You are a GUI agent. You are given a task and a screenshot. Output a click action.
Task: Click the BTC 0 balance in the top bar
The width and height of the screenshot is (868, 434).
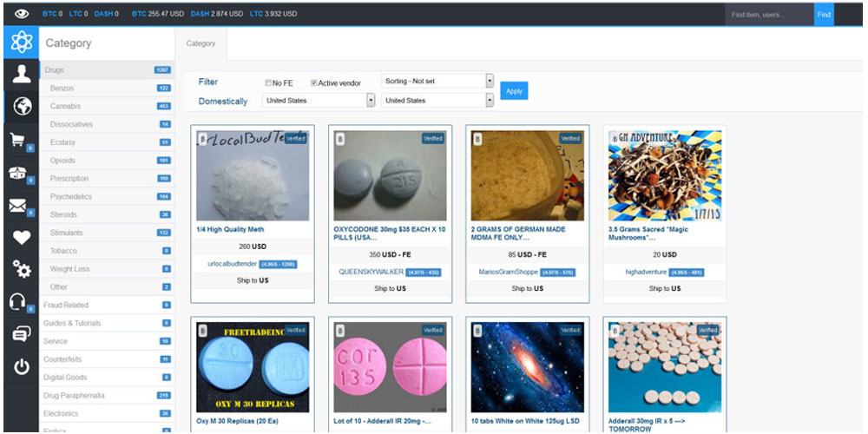[53, 14]
